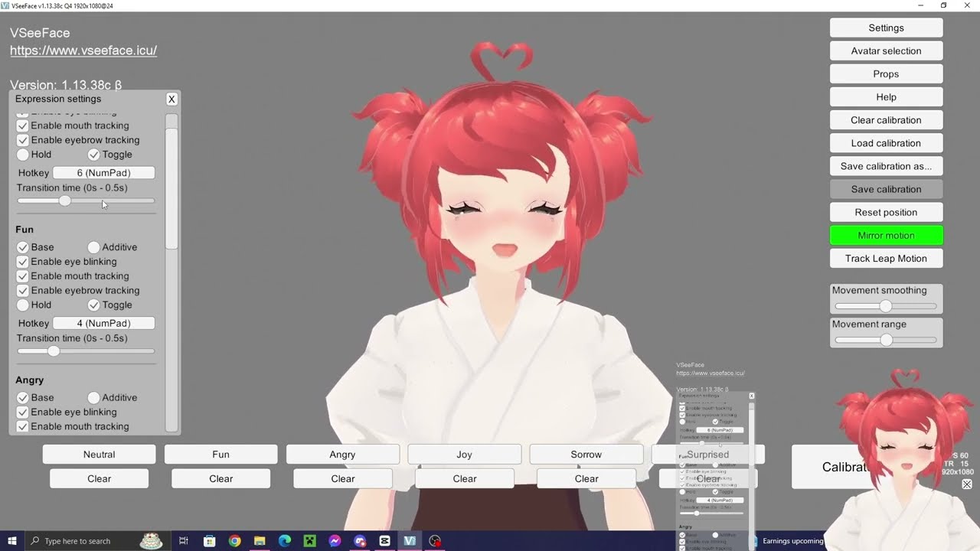Adjust the Movement range slider
The width and height of the screenshot is (980, 551).
click(x=886, y=340)
